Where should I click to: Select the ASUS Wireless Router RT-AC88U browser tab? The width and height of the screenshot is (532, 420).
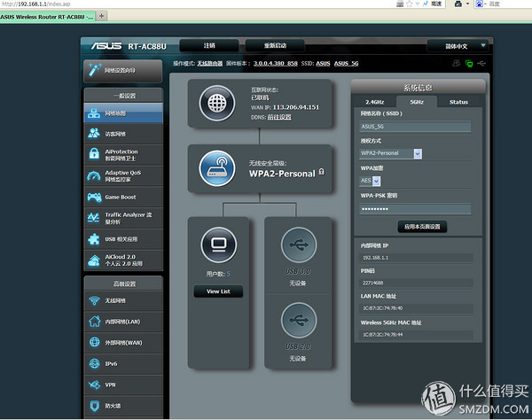coord(48,17)
